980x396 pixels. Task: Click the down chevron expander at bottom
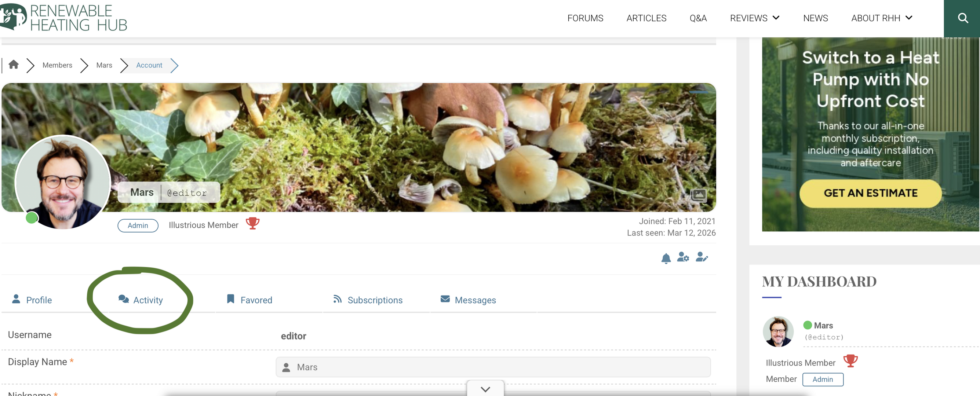point(485,389)
